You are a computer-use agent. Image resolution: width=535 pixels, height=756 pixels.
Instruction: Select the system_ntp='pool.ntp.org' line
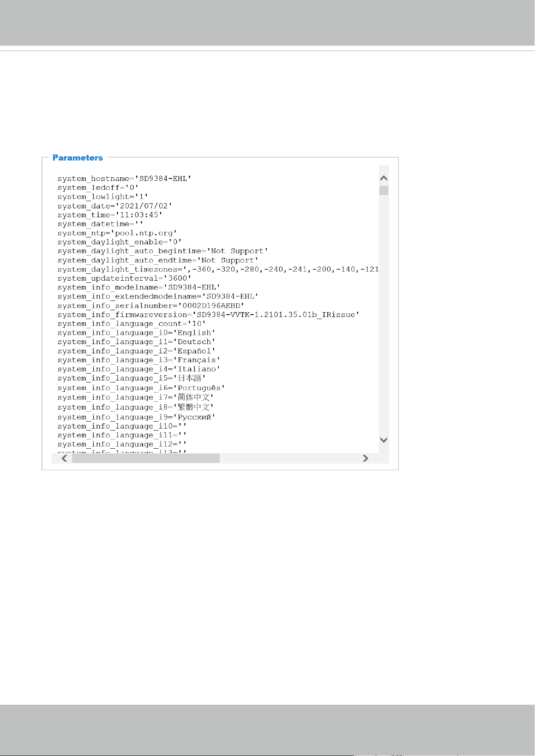coord(117,233)
